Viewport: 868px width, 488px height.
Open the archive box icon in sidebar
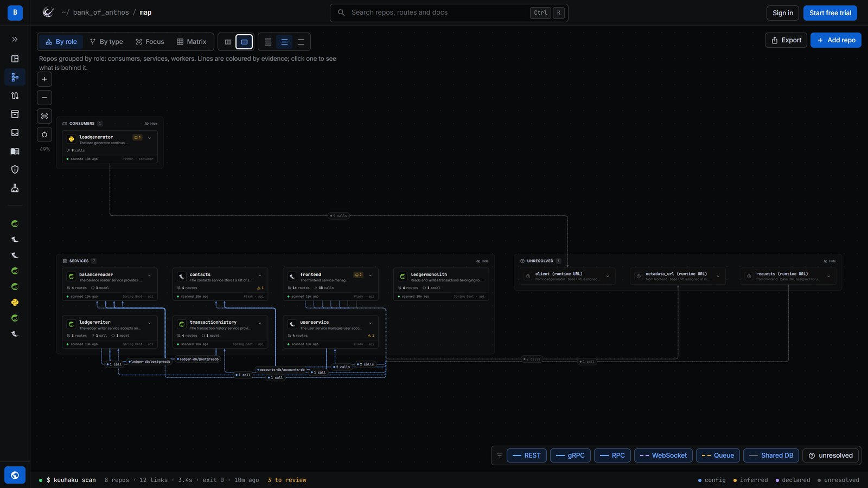pyautogui.click(x=15, y=114)
